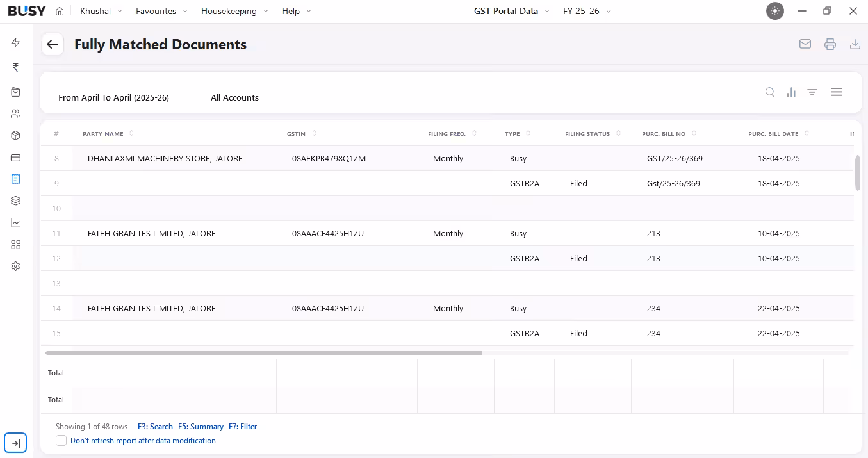Sort by the Type column
Screen dimensions: 868x458
coord(518,134)
